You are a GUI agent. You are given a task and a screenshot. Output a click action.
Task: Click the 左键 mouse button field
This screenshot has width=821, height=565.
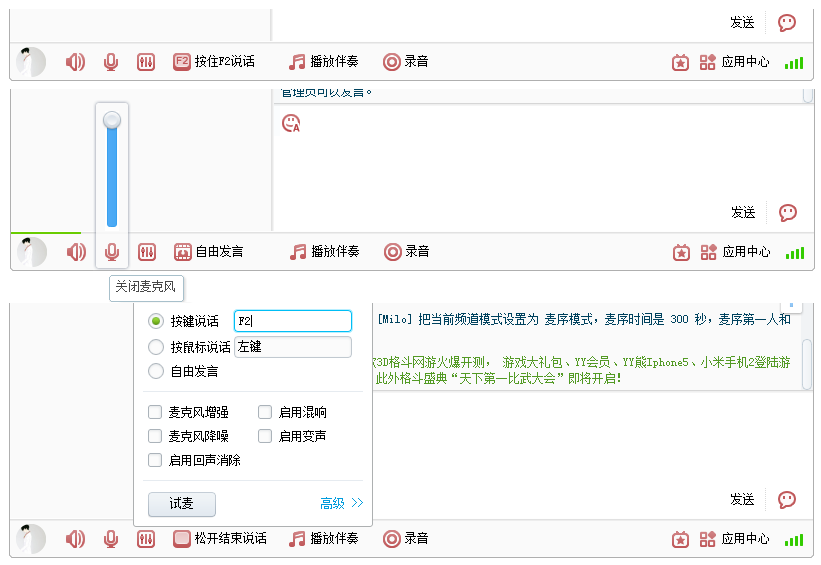coord(292,347)
